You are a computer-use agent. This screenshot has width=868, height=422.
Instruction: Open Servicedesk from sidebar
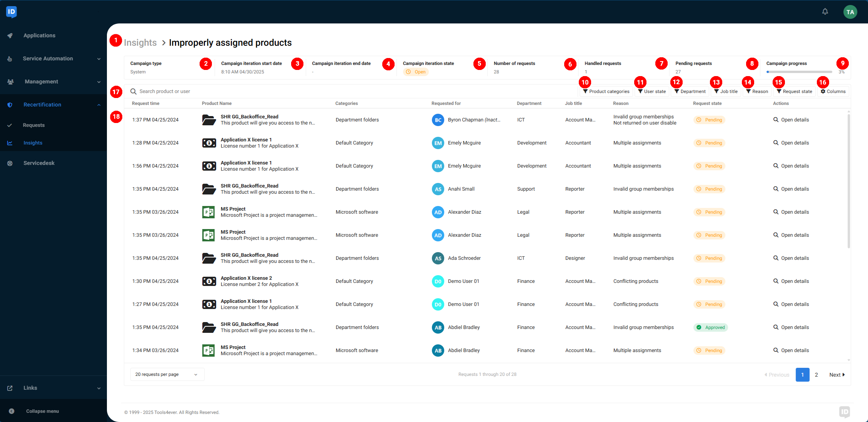39,163
